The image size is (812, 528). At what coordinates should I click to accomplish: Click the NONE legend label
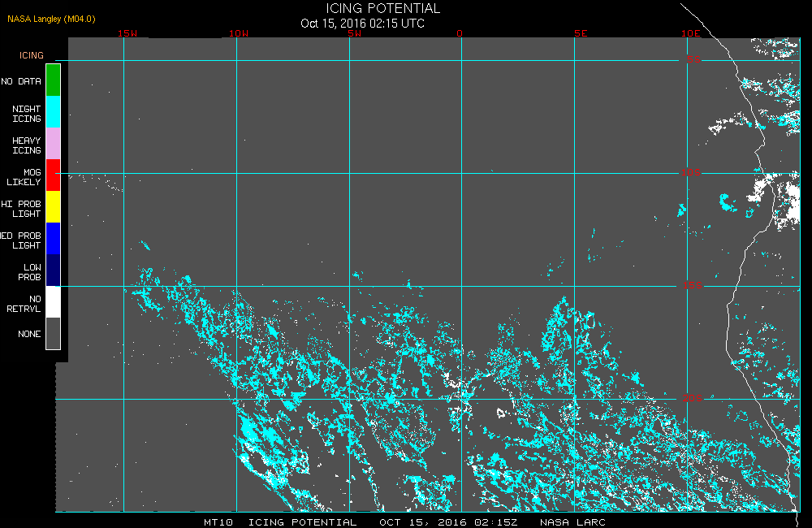[29, 334]
